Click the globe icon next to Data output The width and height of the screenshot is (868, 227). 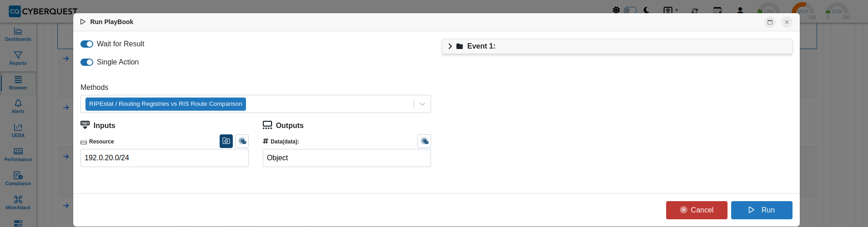424,141
